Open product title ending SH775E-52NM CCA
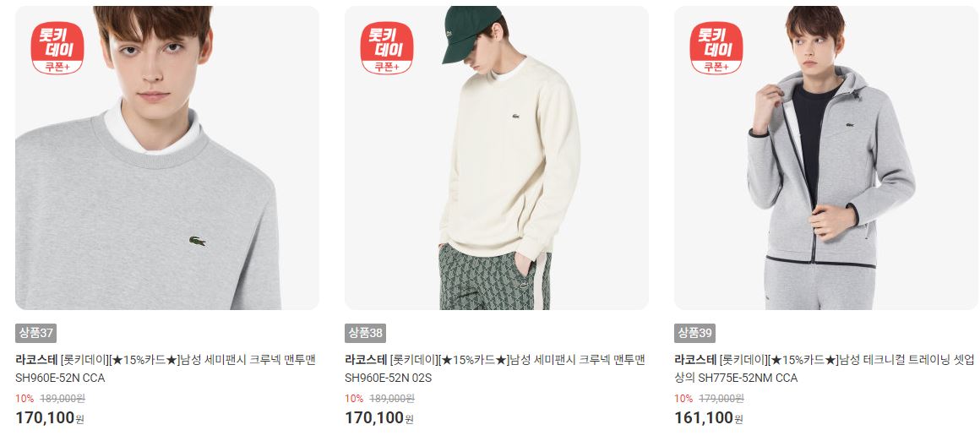This screenshot has width=980, height=441. click(x=825, y=368)
